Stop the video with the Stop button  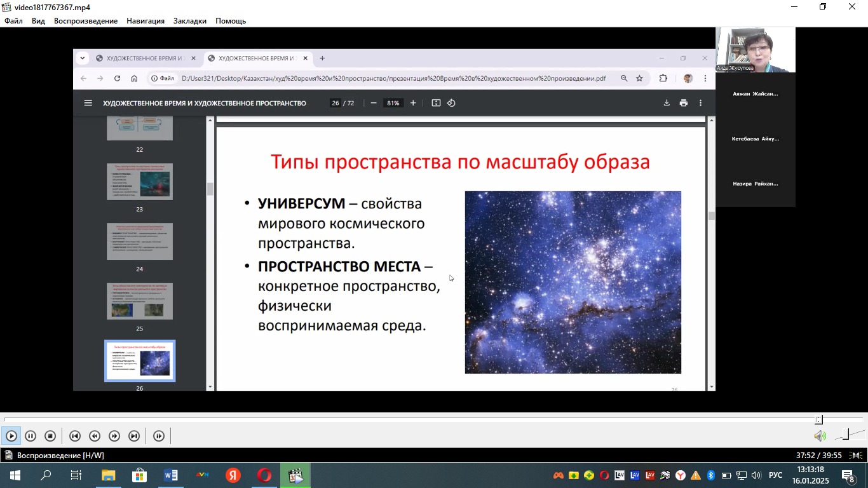50,436
